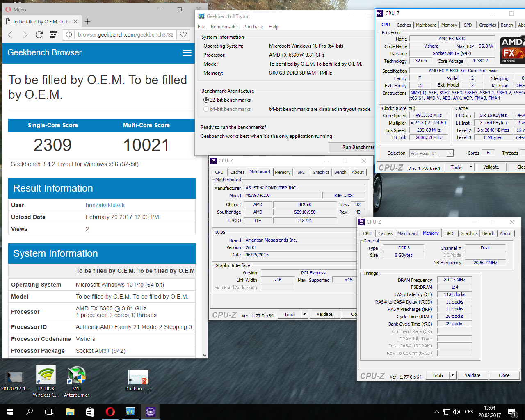525x420 pixels.
Task: Open volume control in tray
Action: tap(457, 412)
